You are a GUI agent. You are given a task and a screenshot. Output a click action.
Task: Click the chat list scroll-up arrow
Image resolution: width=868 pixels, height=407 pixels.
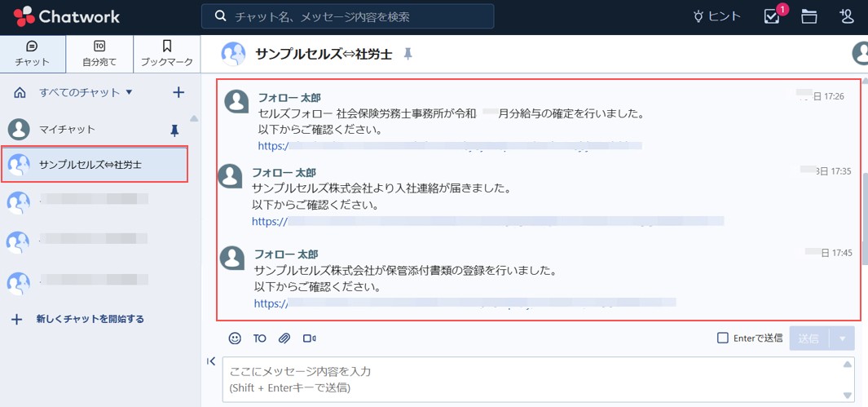(x=194, y=118)
